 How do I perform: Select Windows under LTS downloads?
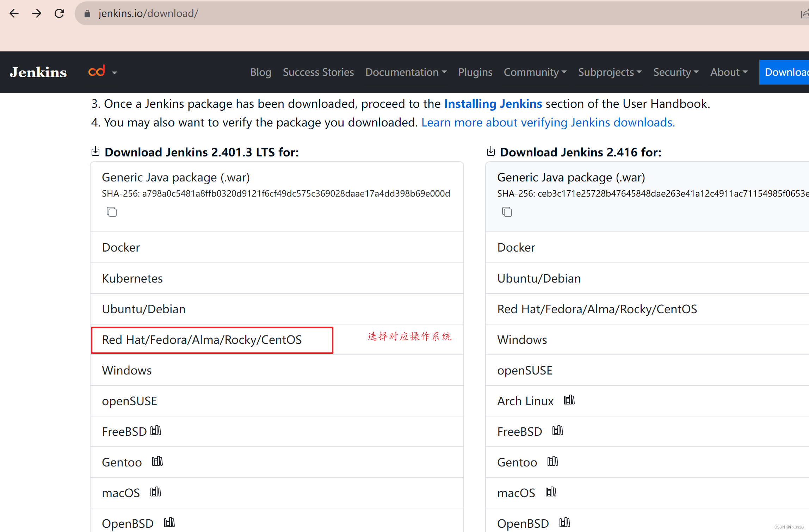(x=277, y=370)
